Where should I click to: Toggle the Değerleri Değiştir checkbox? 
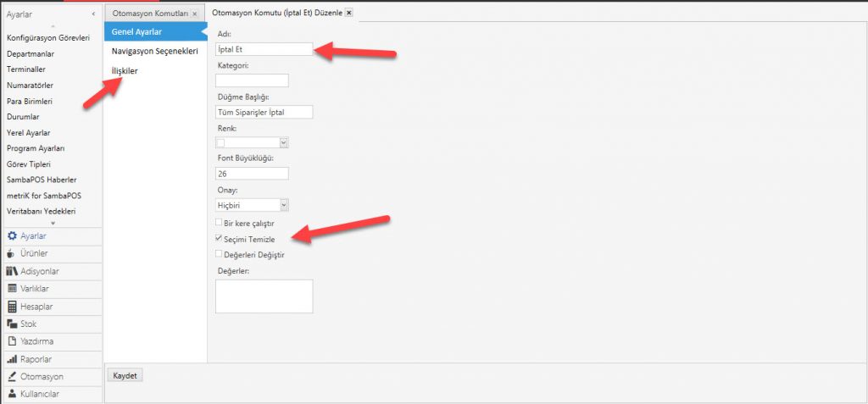pos(220,254)
